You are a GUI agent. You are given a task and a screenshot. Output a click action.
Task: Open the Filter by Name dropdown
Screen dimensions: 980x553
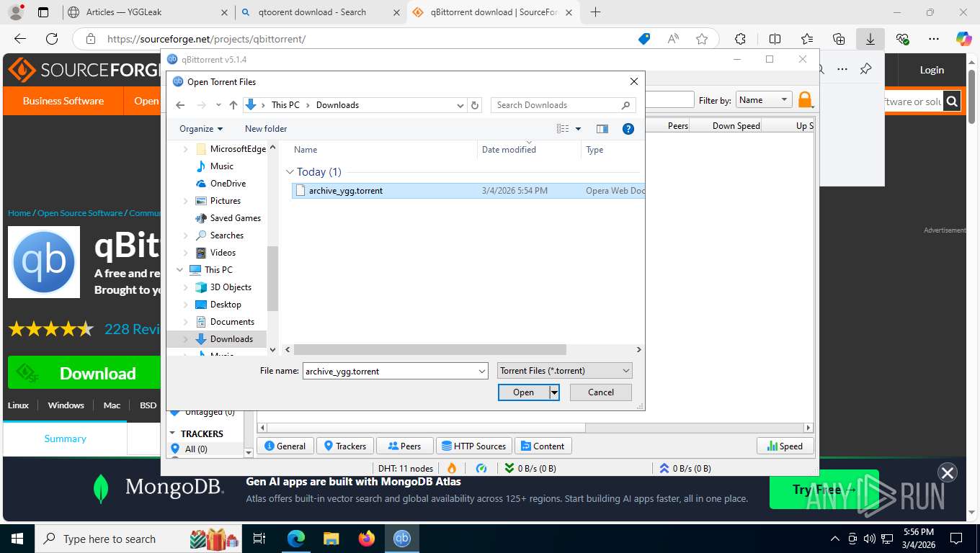pos(764,100)
